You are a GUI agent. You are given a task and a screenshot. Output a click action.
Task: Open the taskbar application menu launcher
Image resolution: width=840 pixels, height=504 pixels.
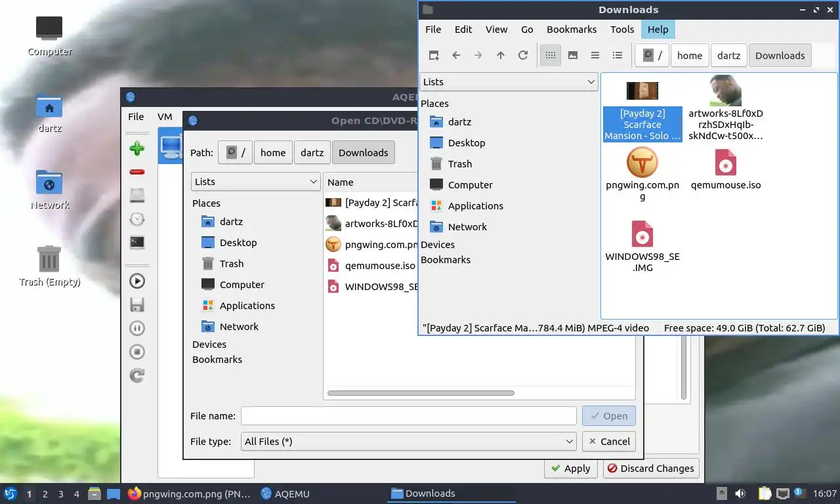(10, 494)
